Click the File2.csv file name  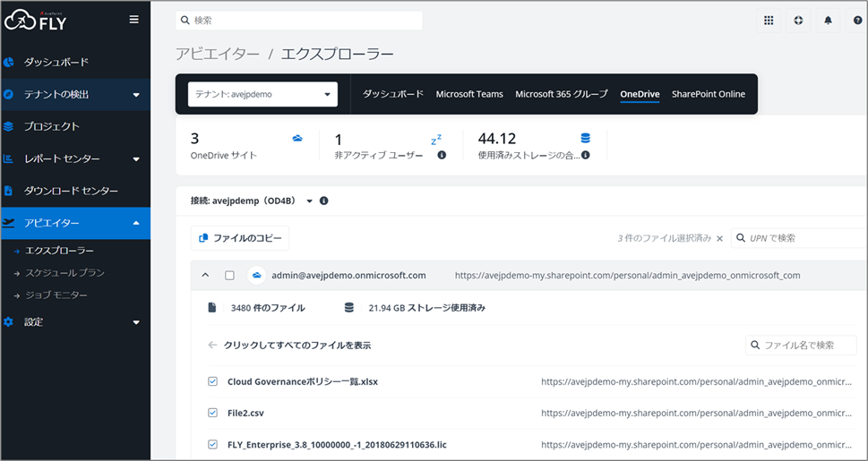point(245,413)
